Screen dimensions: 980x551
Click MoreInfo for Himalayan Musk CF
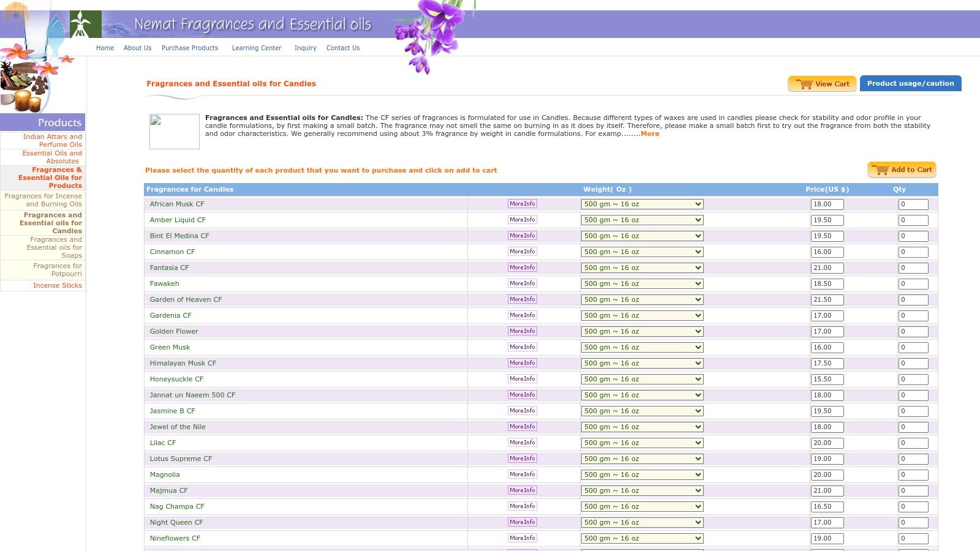click(522, 363)
